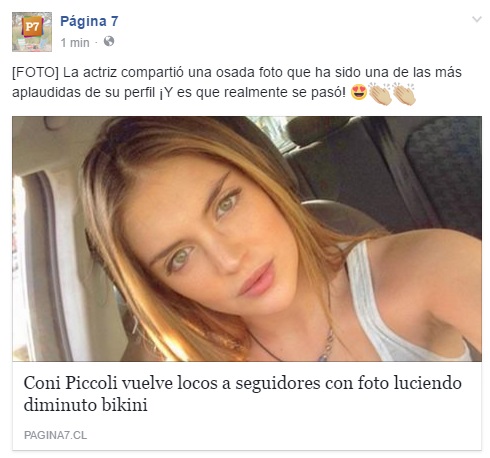Click the 'diminuto bikini' headline line
The height and width of the screenshot is (458, 490).
(86, 405)
